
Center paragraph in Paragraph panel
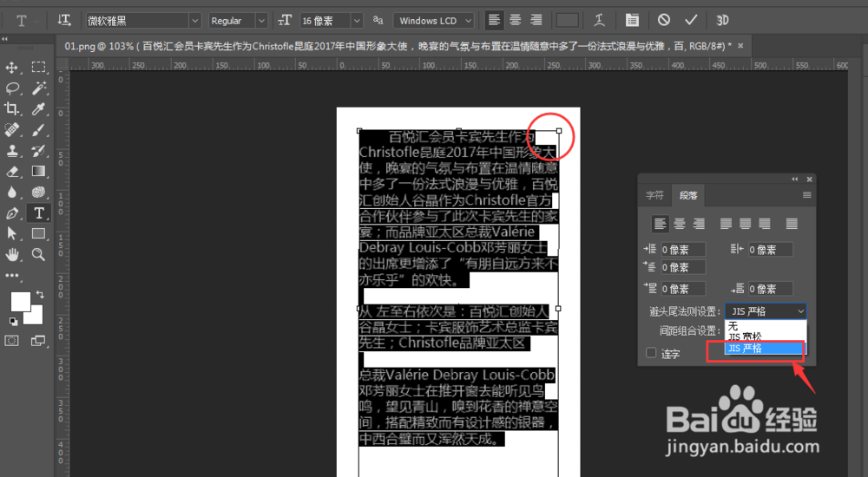click(x=680, y=224)
